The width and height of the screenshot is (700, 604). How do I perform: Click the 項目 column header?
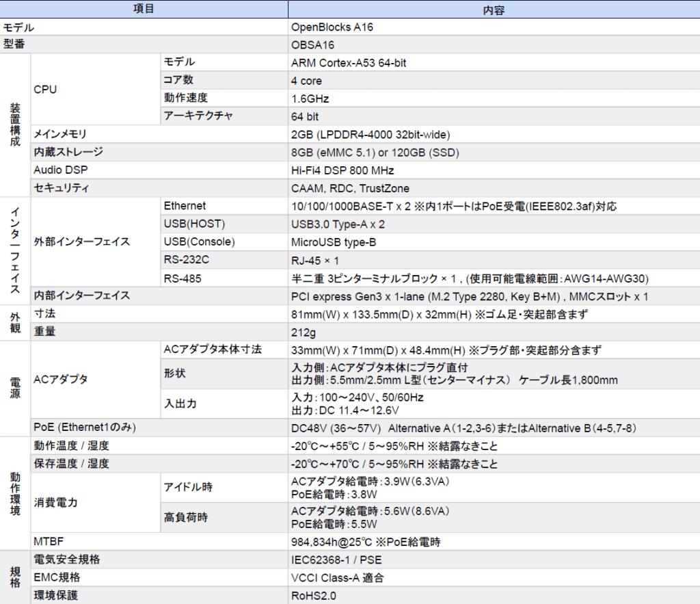click(x=144, y=9)
